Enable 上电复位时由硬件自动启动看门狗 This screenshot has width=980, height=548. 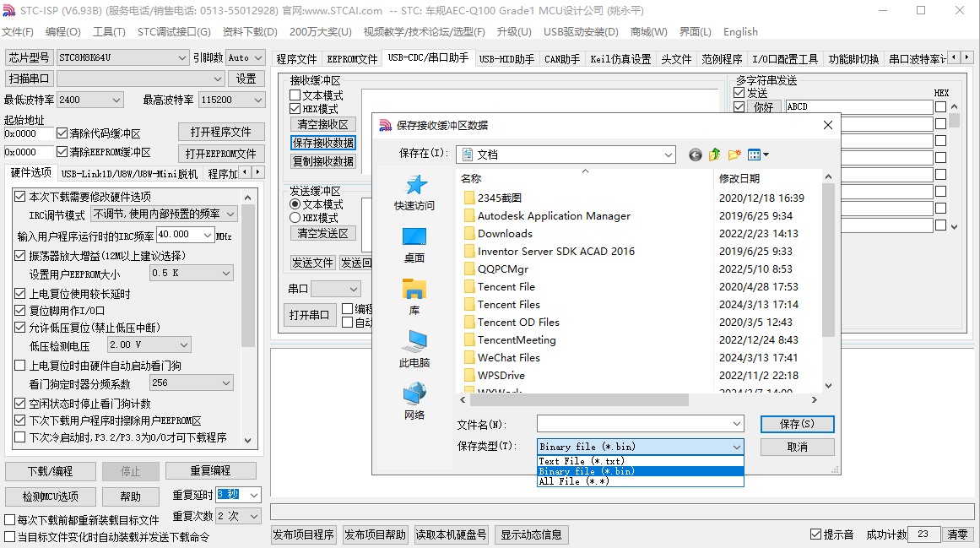point(19,366)
